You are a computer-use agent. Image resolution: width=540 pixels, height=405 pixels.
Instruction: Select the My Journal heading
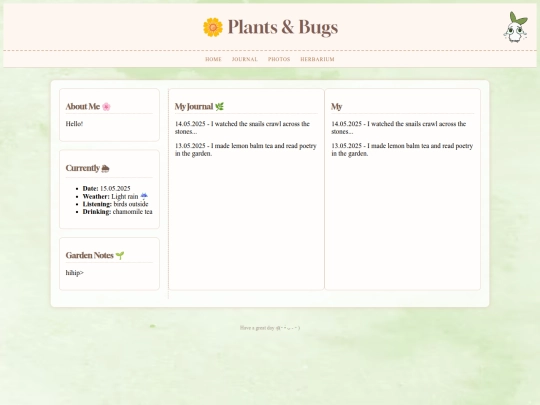pos(194,106)
